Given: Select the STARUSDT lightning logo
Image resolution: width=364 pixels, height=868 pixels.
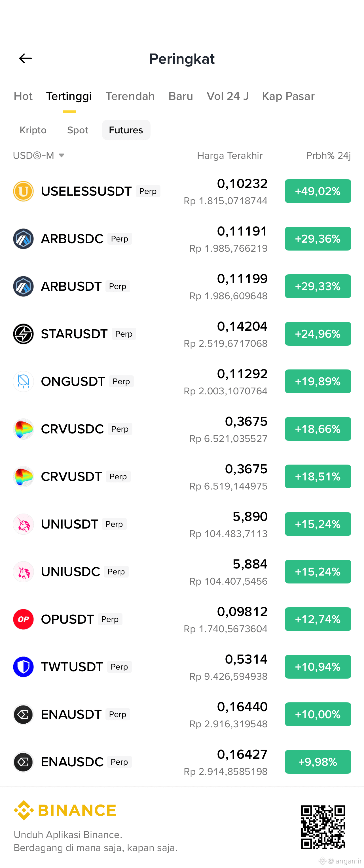Looking at the screenshot, I should 23,333.
